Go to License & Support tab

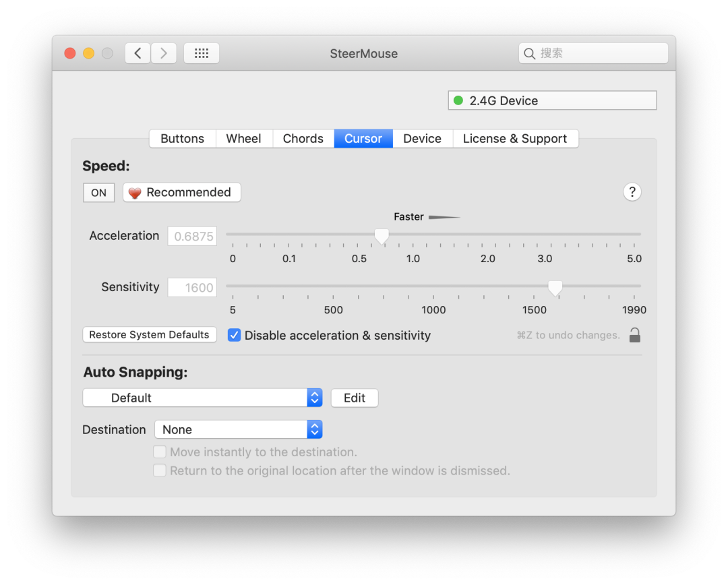[515, 139]
